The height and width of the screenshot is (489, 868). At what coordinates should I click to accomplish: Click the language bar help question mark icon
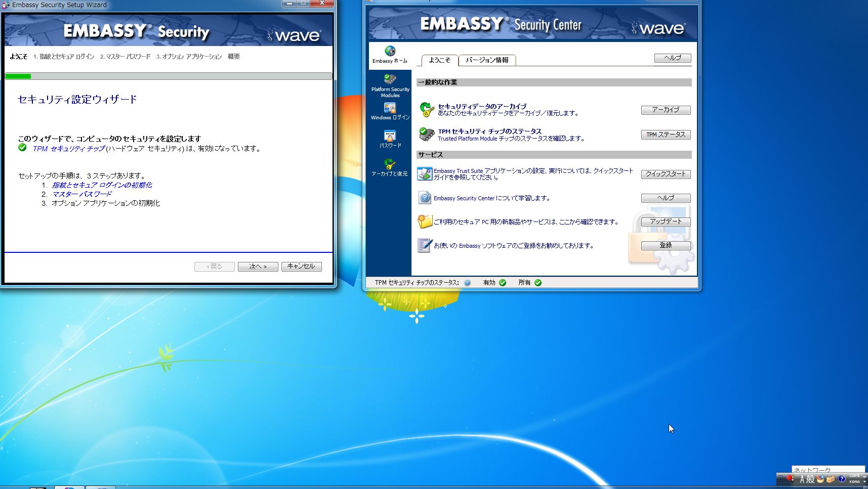(x=842, y=479)
